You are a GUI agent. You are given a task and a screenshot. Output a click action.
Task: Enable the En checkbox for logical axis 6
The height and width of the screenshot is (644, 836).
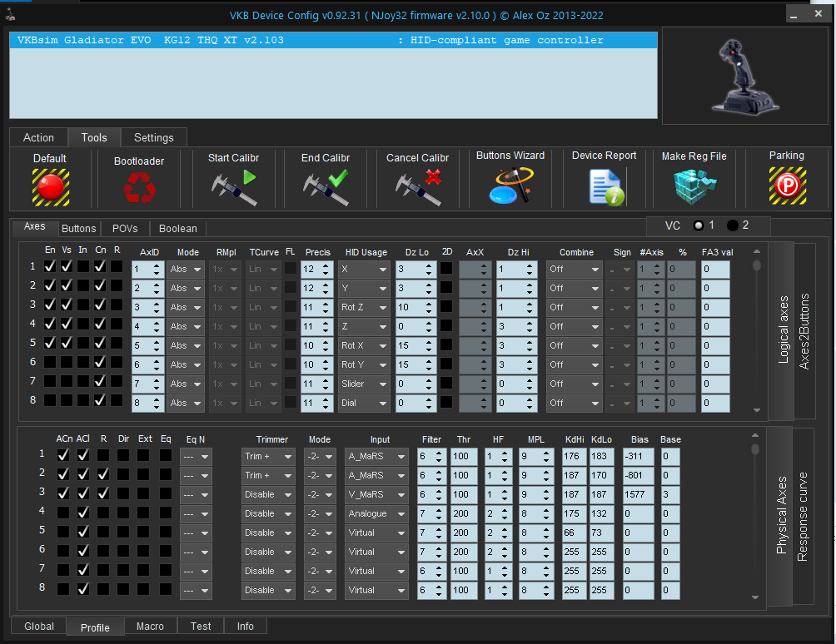tap(50, 363)
